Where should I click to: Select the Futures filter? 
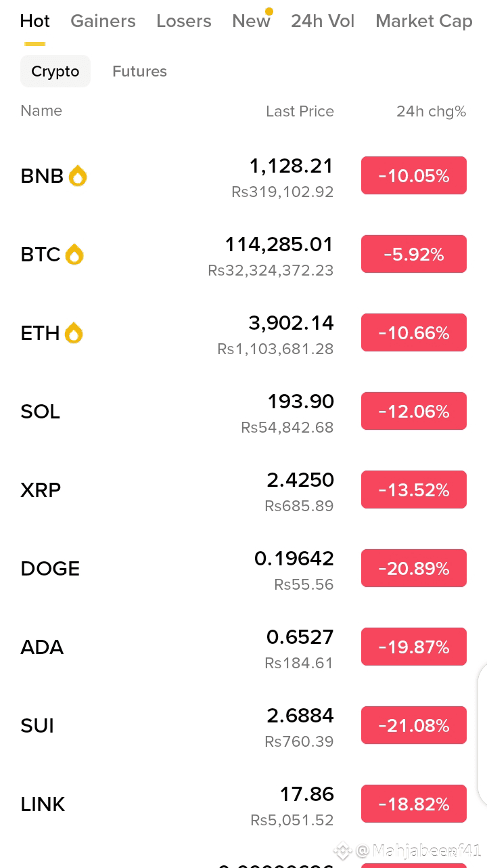(139, 71)
